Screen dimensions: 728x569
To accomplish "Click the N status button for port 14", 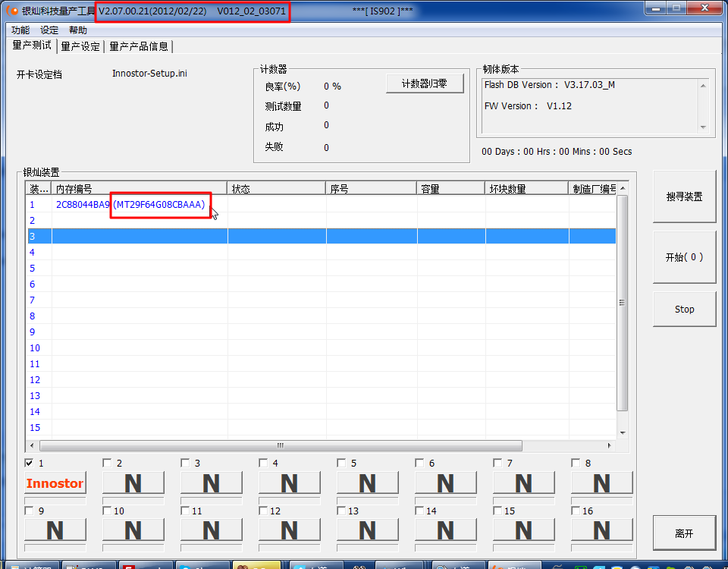I will click(x=445, y=530).
